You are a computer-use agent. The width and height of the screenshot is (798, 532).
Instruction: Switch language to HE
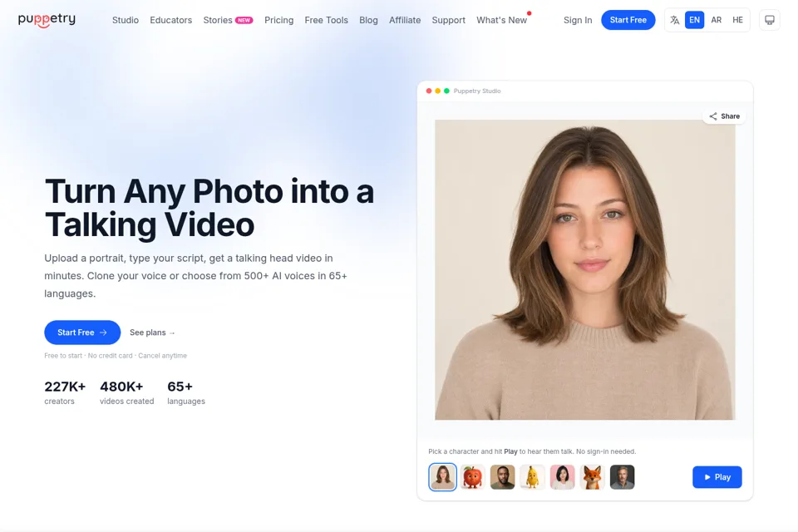(x=737, y=20)
